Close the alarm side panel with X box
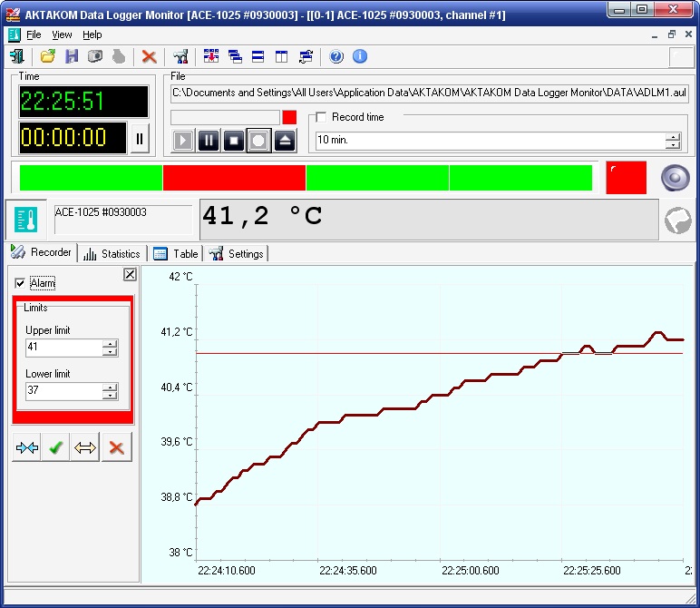Screen dimensions: 700x608 [130, 274]
